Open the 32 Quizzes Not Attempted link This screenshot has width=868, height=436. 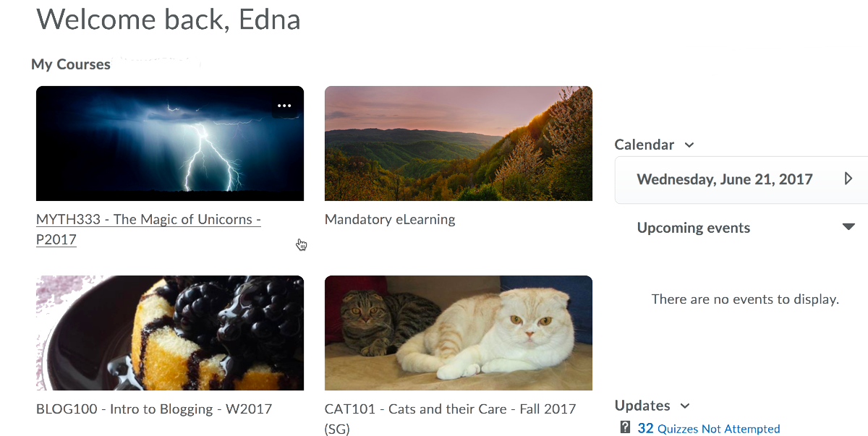coord(709,429)
